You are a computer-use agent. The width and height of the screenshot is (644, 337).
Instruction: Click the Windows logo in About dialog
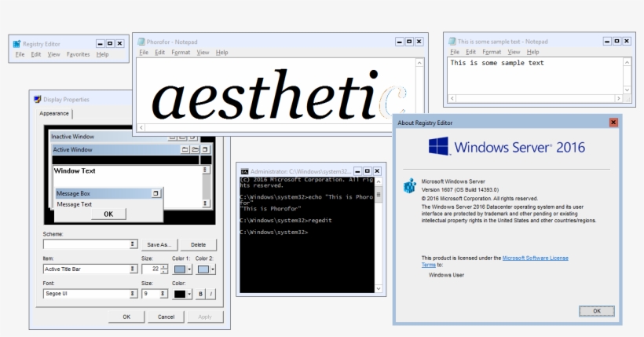438,146
